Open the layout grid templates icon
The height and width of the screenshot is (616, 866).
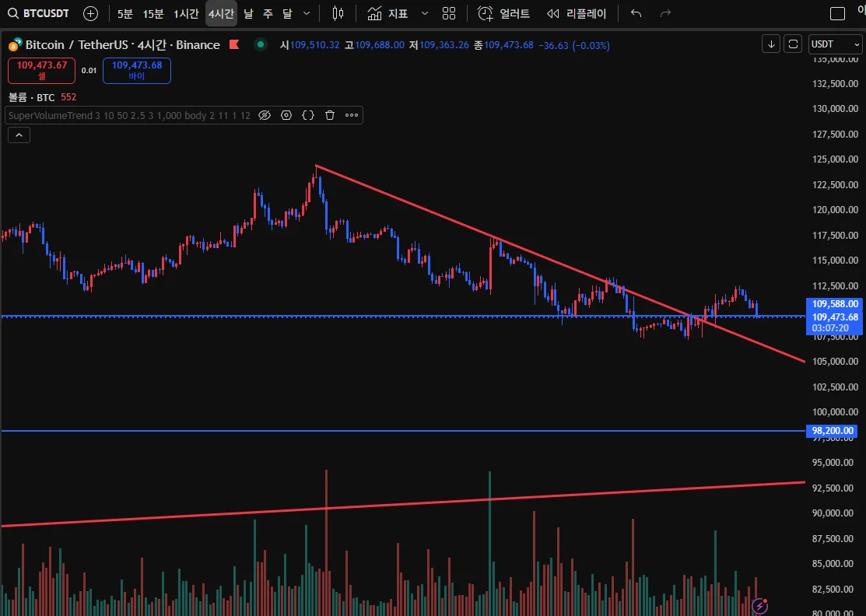coord(449,13)
